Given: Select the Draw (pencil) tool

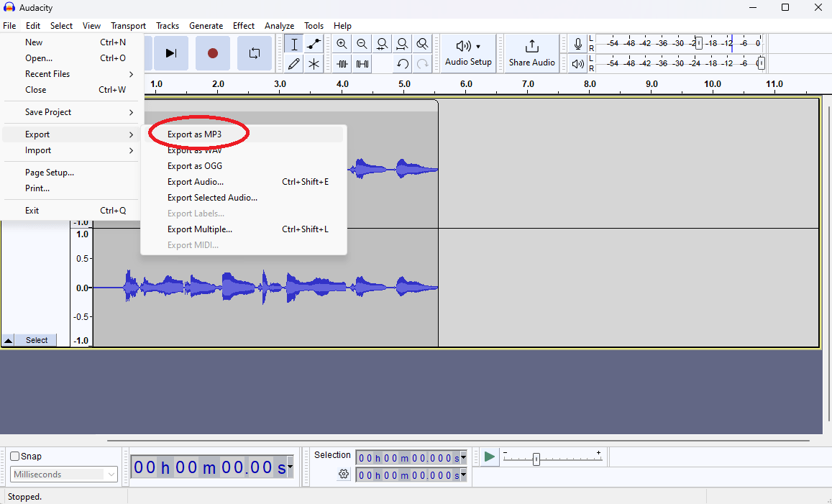Looking at the screenshot, I should [294, 64].
